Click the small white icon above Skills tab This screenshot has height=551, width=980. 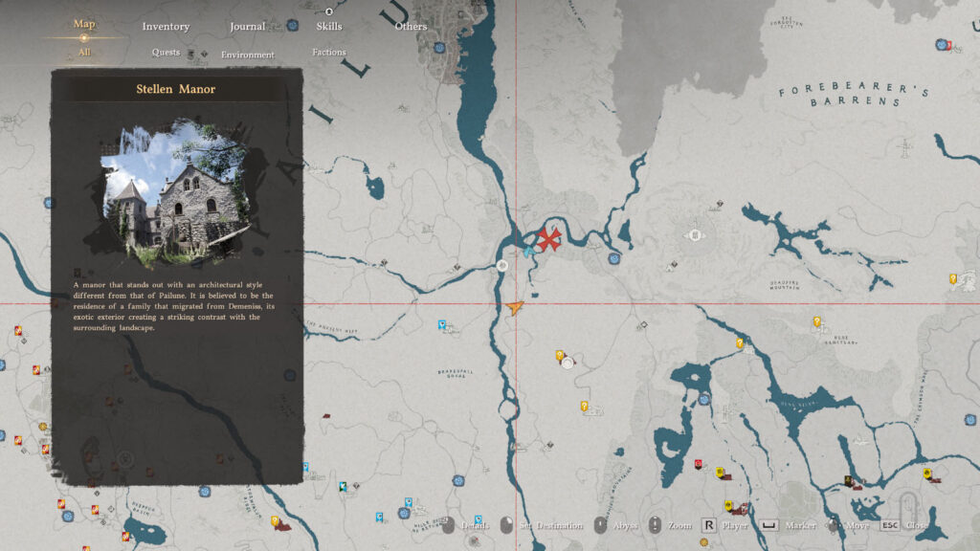[329, 11]
